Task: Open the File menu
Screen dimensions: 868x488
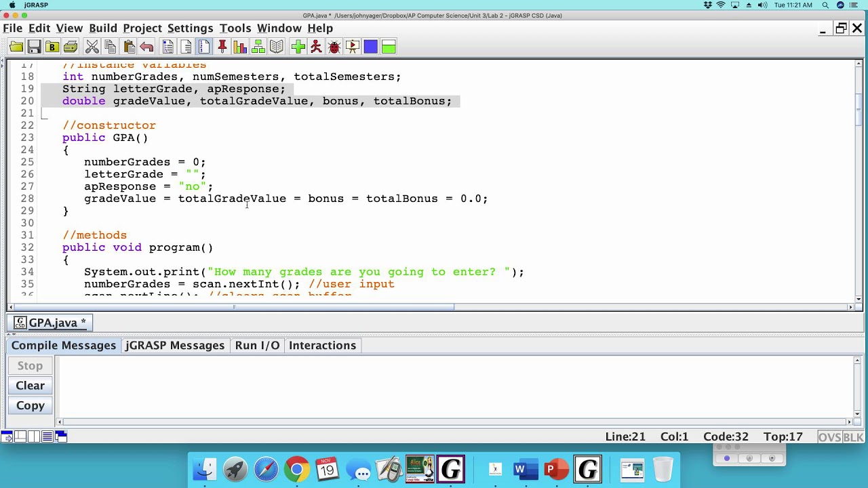Action: click(13, 28)
